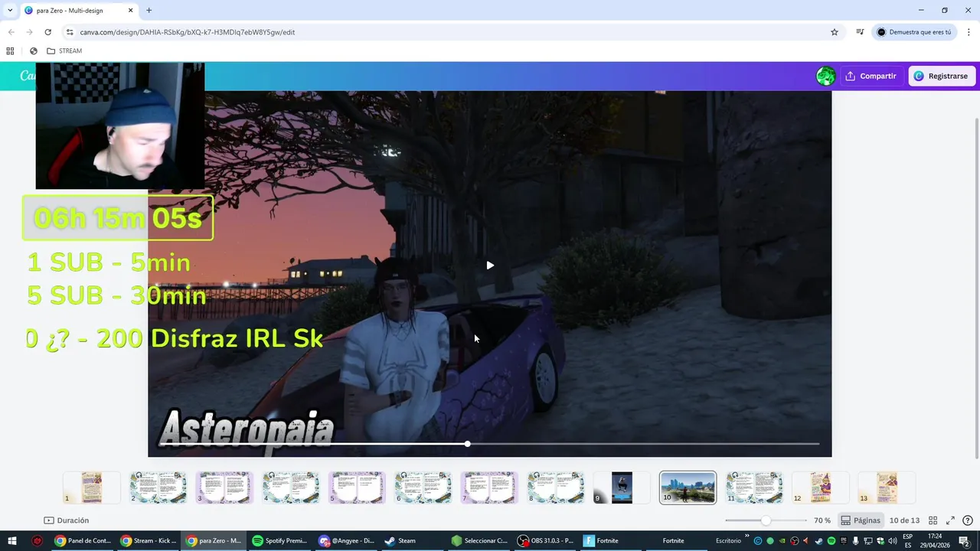This screenshot has width=980, height=551.
Task: Bookmark this page star icon
Action: coord(835,32)
